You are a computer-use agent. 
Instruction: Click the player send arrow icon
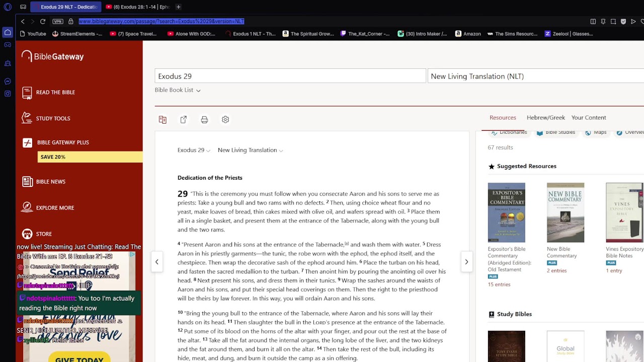[633, 21]
